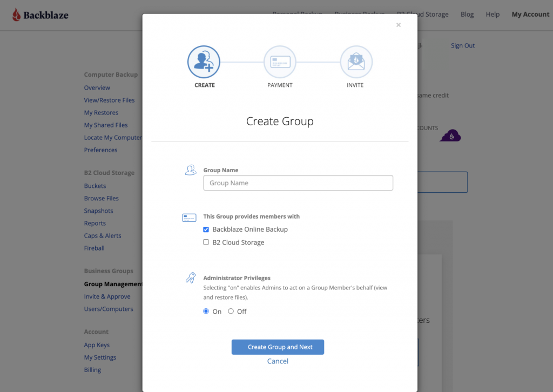Viewport: 553px width, 392px height.
Task: Open Caps & Alerts link
Action: (x=103, y=236)
